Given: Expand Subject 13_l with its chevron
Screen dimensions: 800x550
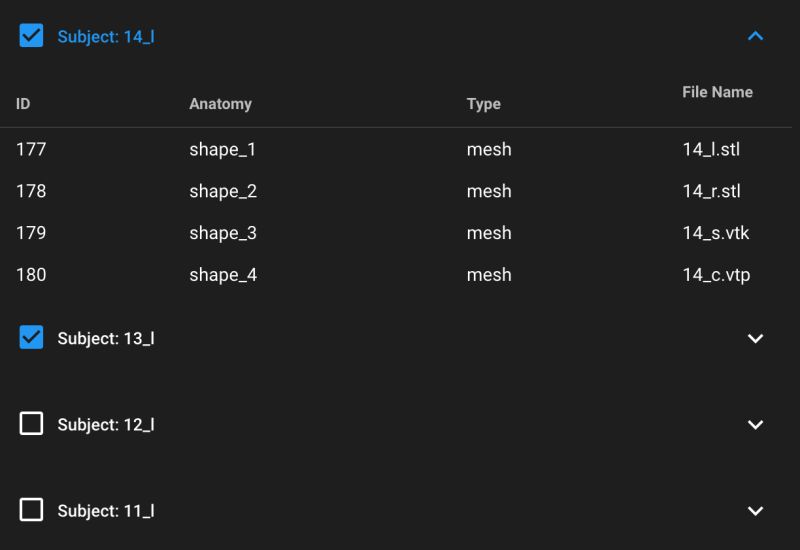Looking at the screenshot, I should click(x=755, y=338).
